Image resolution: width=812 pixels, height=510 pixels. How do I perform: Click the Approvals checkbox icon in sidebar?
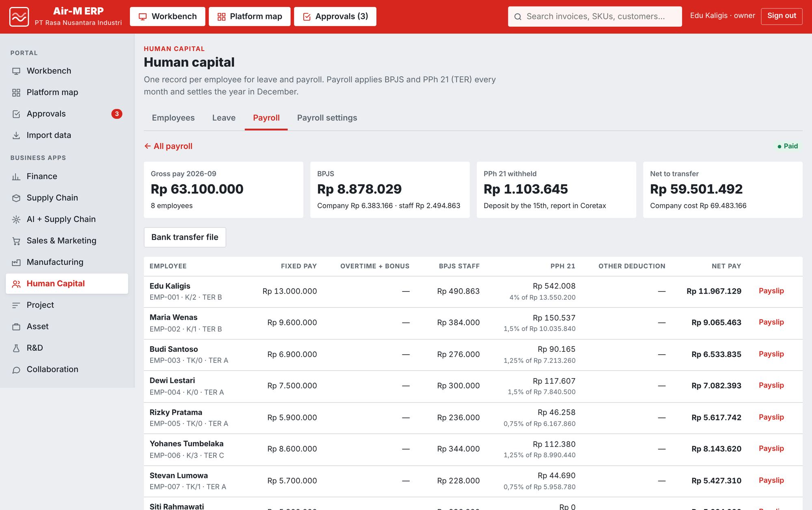point(16,114)
